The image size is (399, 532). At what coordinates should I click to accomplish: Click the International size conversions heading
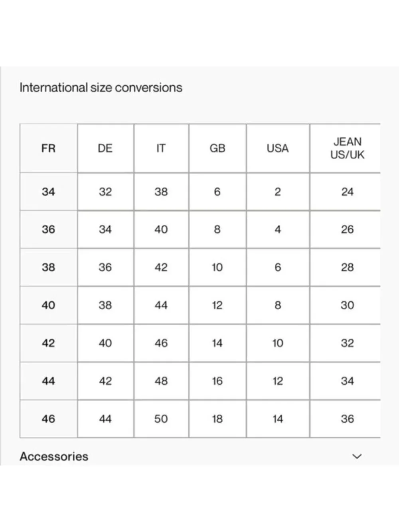pyautogui.click(x=101, y=87)
